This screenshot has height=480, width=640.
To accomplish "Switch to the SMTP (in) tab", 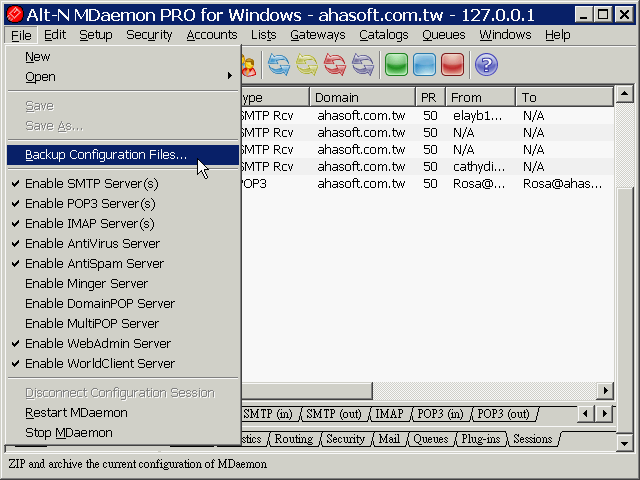I will pyautogui.click(x=269, y=414).
